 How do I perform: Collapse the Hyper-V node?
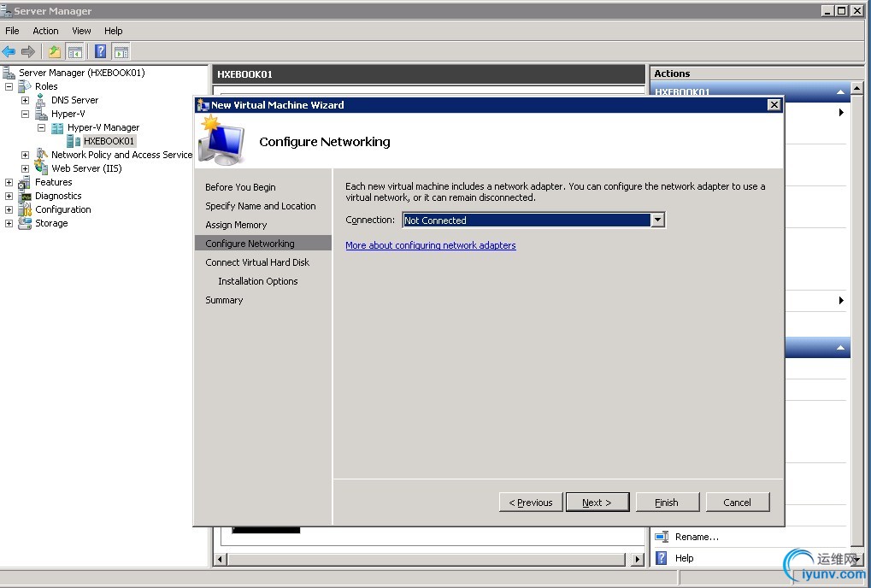25,114
